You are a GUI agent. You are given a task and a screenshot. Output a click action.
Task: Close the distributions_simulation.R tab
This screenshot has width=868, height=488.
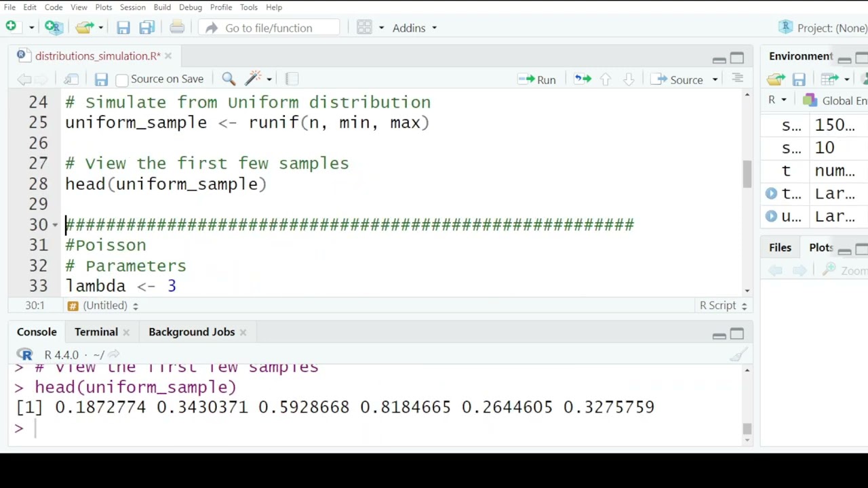(x=168, y=56)
